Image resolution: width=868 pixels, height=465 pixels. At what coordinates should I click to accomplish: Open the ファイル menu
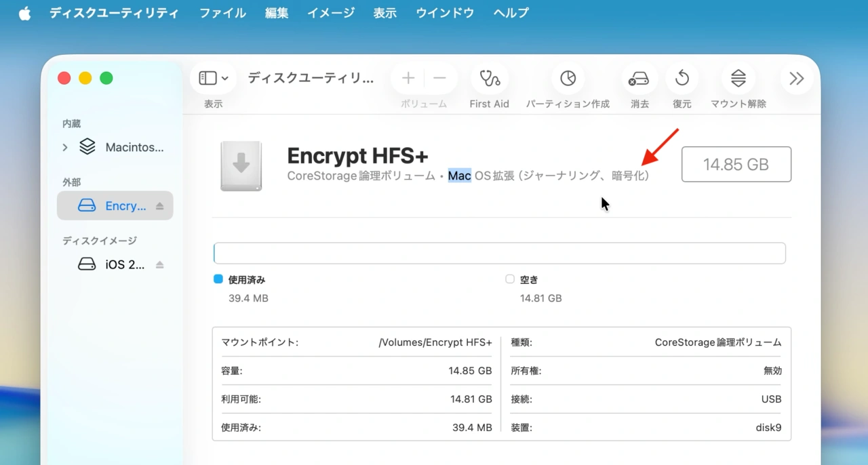coord(222,13)
